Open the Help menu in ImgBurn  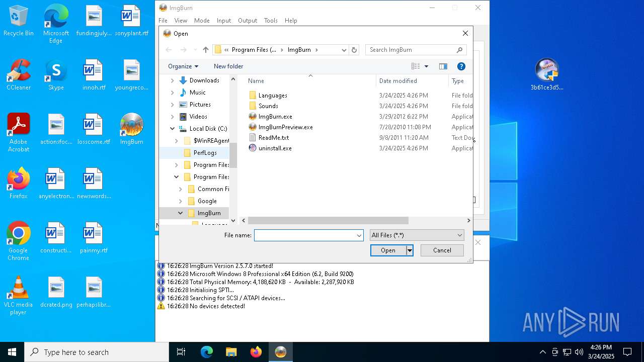[291, 21]
